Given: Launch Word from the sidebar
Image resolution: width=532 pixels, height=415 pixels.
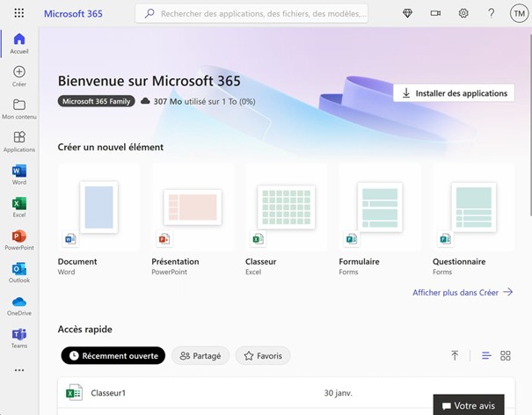Looking at the screenshot, I should point(19,175).
